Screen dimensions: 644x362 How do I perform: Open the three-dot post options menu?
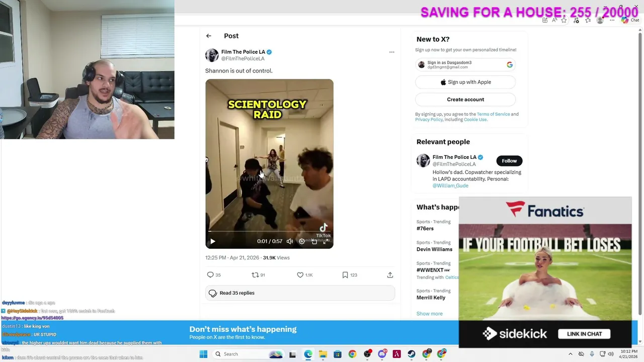pyautogui.click(x=391, y=52)
